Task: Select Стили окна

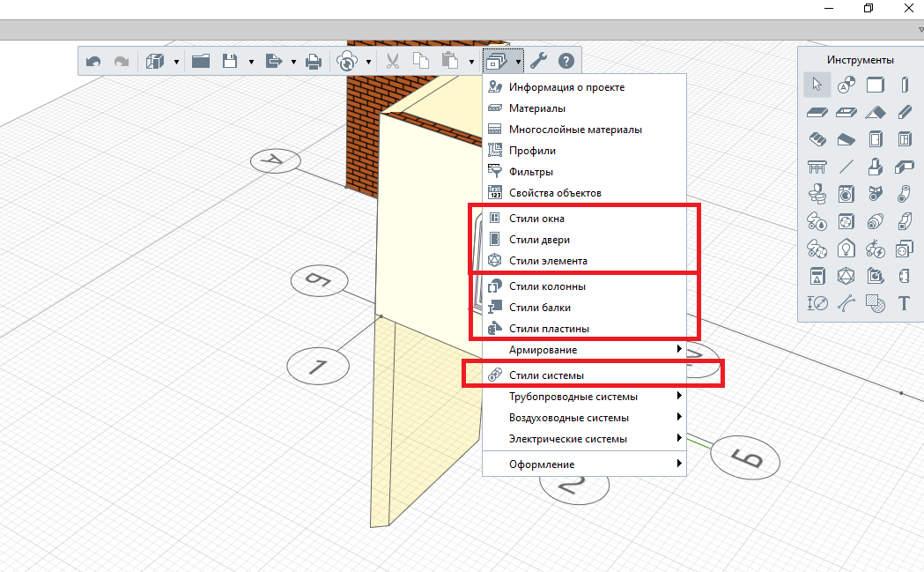Action: point(585,219)
